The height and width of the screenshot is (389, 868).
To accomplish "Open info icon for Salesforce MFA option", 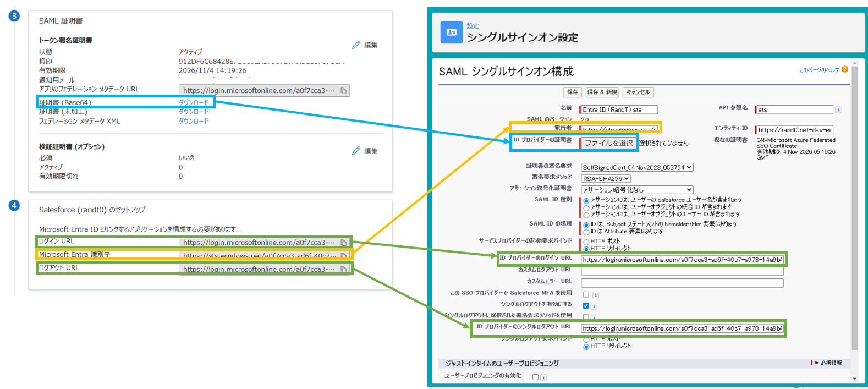I will [x=595, y=295].
